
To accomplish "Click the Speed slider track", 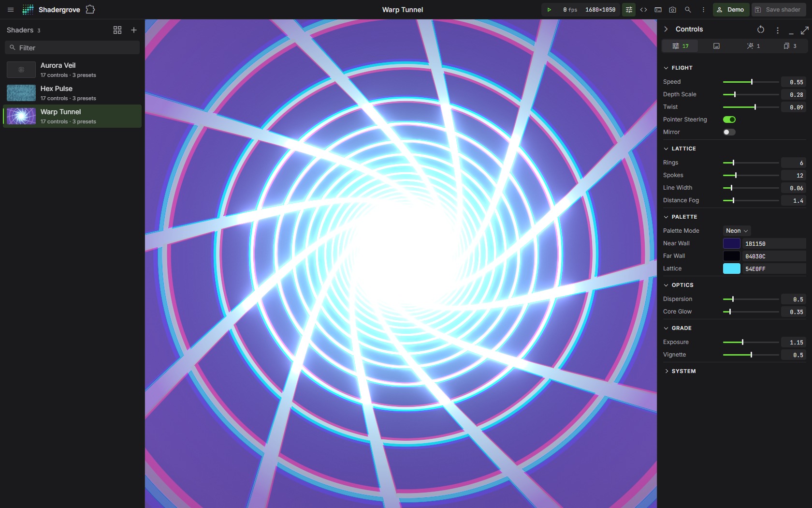I will (751, 82).
